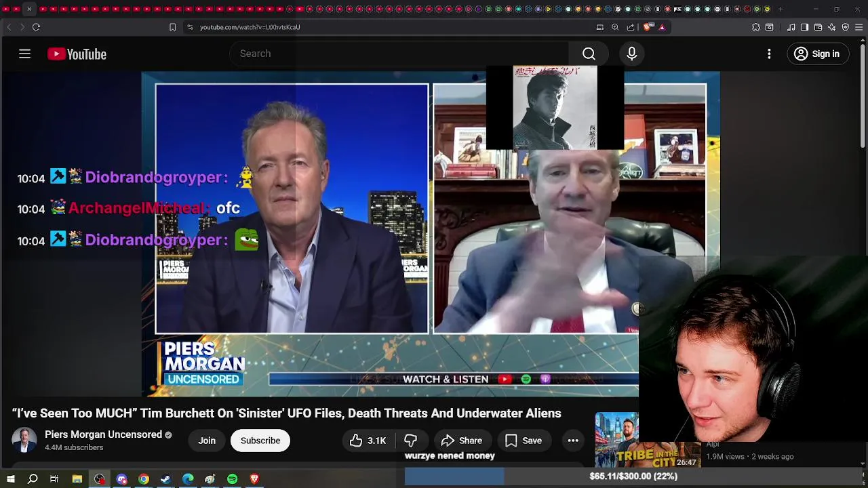This screenshot has height=488, width=868.
Task: Subscribe to Piers Morgan Uncensored
Action: [260, 441]
